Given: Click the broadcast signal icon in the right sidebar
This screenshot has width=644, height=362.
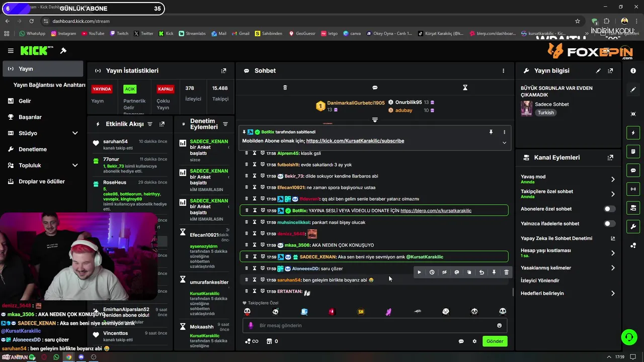Looking at the screenshot, I should 633,189.
